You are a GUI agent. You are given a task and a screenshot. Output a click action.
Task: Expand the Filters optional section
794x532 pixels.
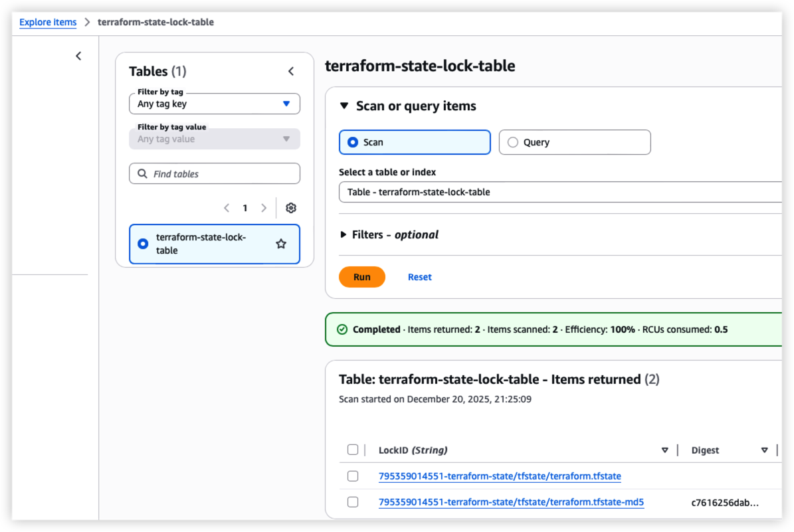click(x=344, y=234)
